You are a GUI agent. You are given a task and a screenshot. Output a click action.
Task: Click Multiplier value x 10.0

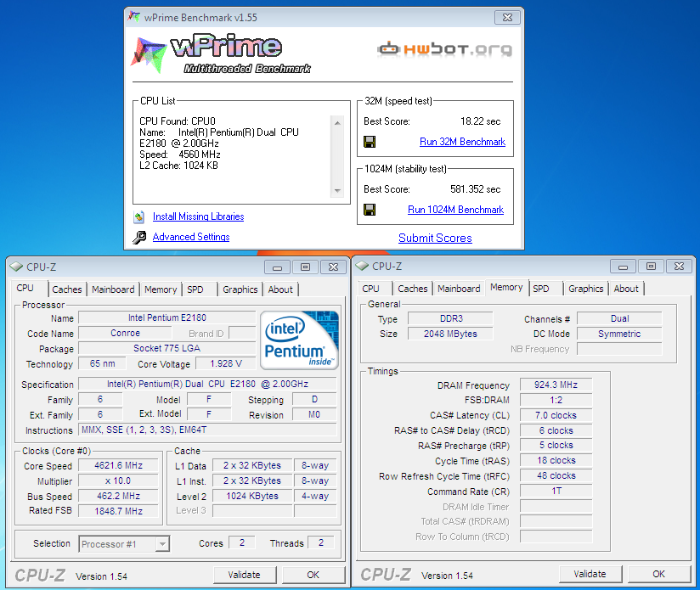pos(118,480)
